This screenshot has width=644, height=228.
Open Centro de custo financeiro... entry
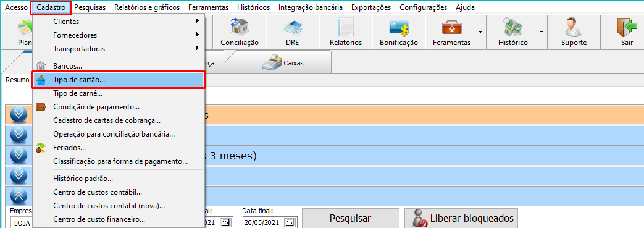click(119, 219)
